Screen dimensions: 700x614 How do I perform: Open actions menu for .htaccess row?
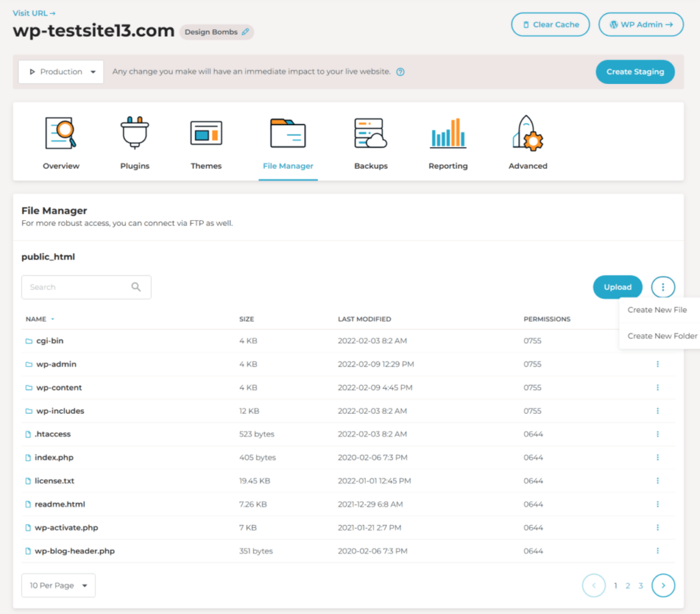[658, 434]
